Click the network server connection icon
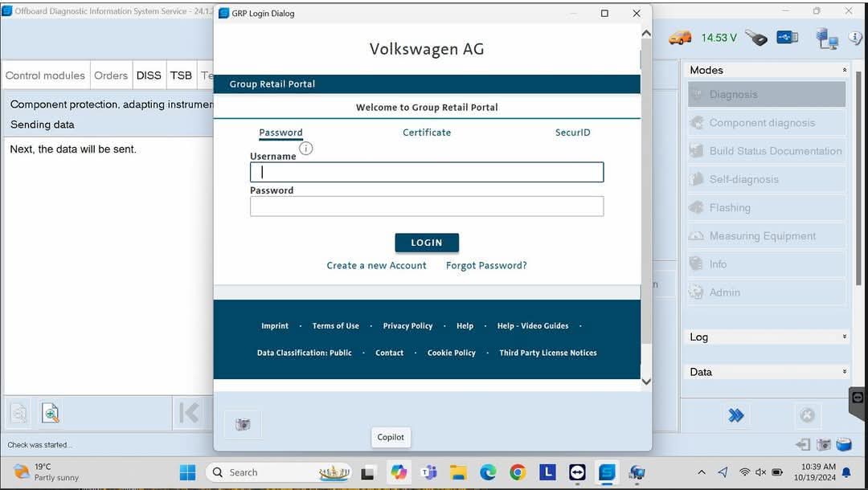The height and width of the screenshot is (490, 868). tap(826, 38)
